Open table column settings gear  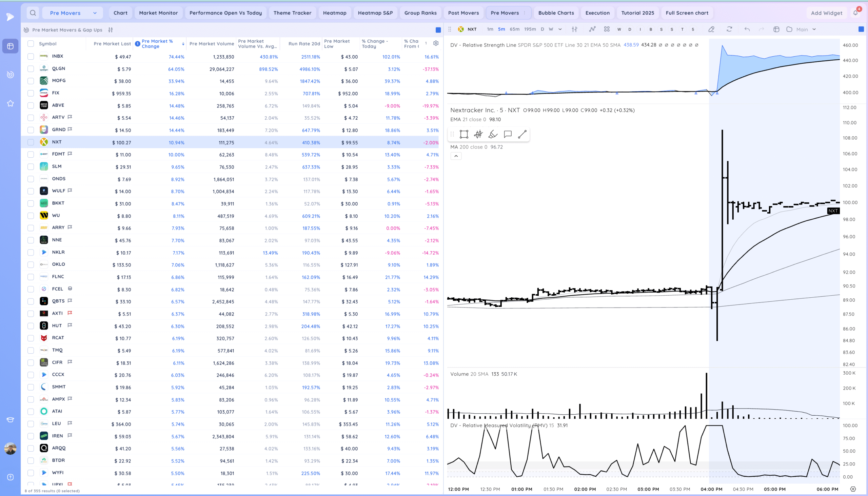tap(436, 43)
